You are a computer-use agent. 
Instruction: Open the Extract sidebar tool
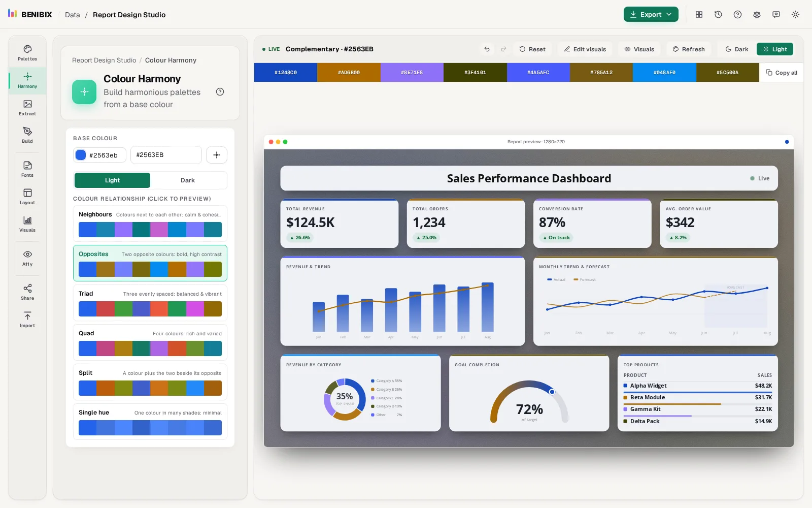pyautogui.click(x=27, y=108)
